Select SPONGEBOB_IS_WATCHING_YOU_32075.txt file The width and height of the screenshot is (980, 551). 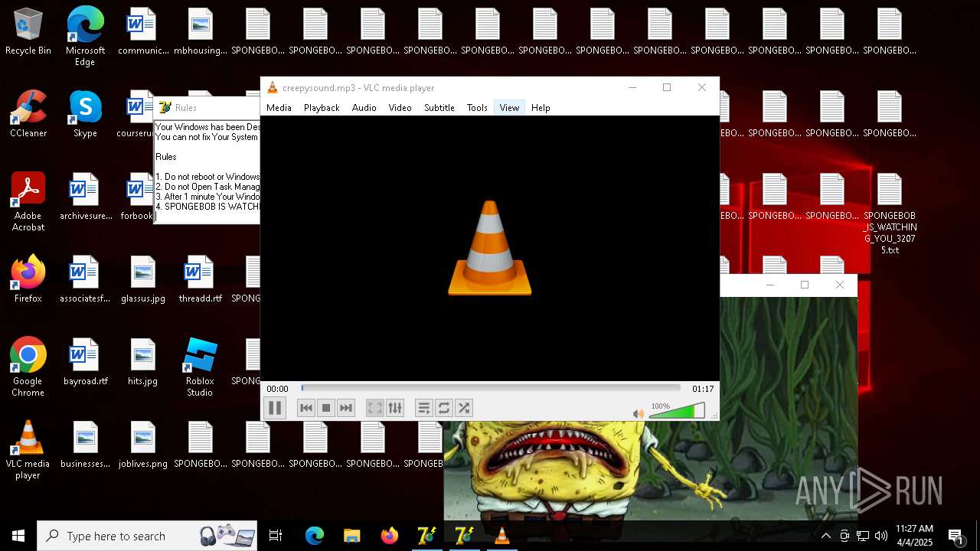pos(890,214)
